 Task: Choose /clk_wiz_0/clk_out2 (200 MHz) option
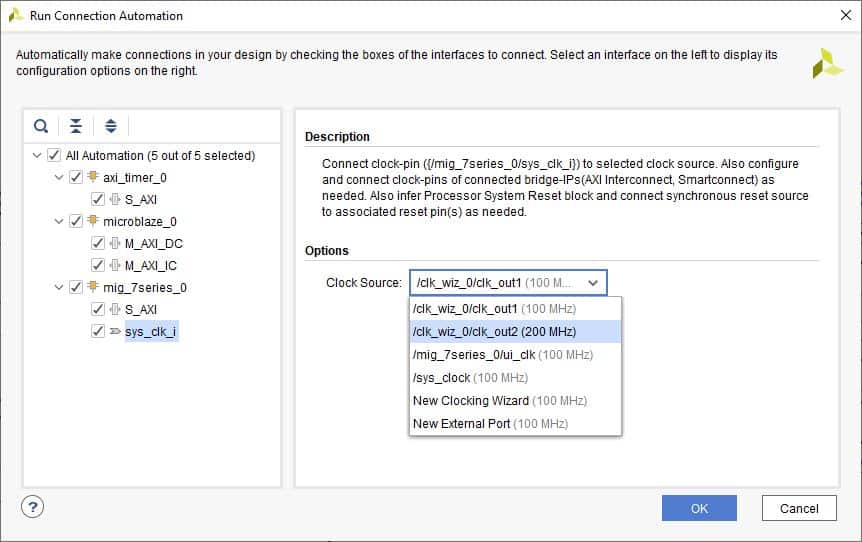[x=494, y=331]
